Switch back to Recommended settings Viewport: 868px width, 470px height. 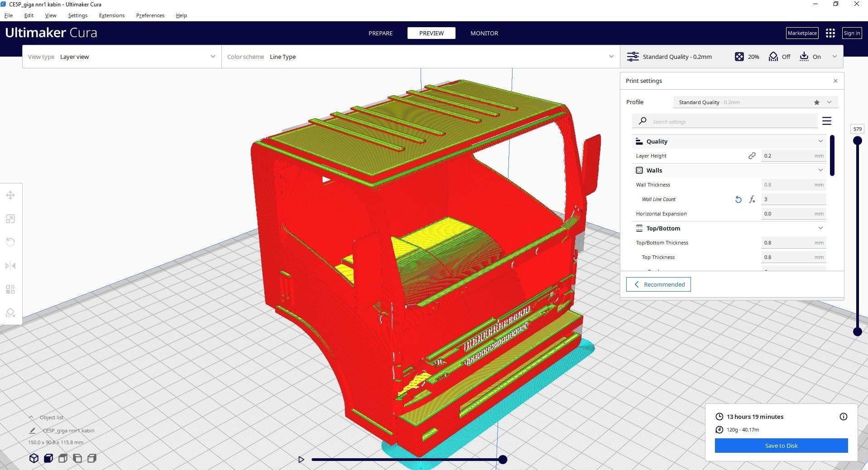click(x=658, y=284)
